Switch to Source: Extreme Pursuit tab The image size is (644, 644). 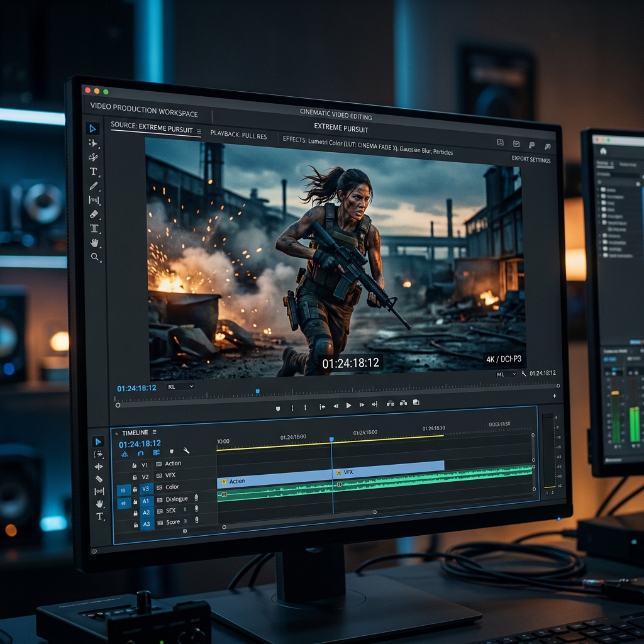(x=152, y=128)
